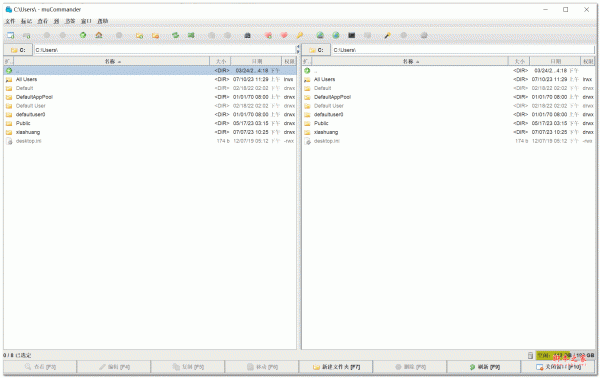Open the 帮助 menu
This screenshot has height=378, width=600.
tap(103, 21)
